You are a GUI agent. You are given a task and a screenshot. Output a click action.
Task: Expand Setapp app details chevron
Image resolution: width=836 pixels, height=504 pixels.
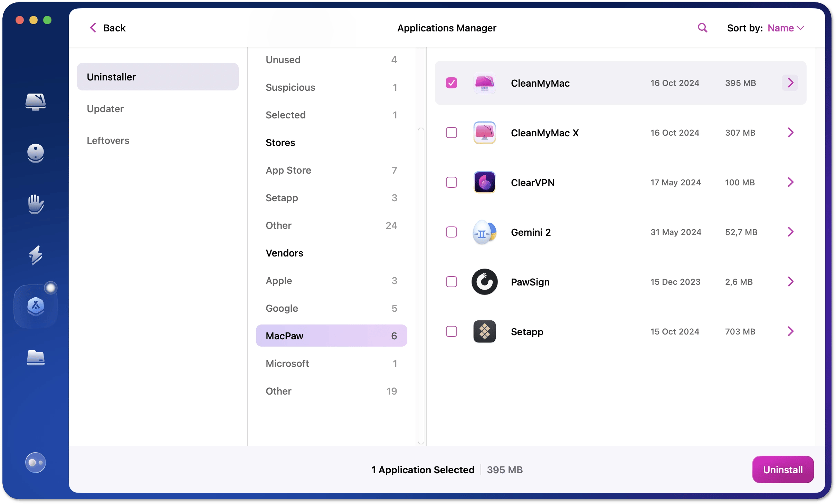(x=790, y=331)
